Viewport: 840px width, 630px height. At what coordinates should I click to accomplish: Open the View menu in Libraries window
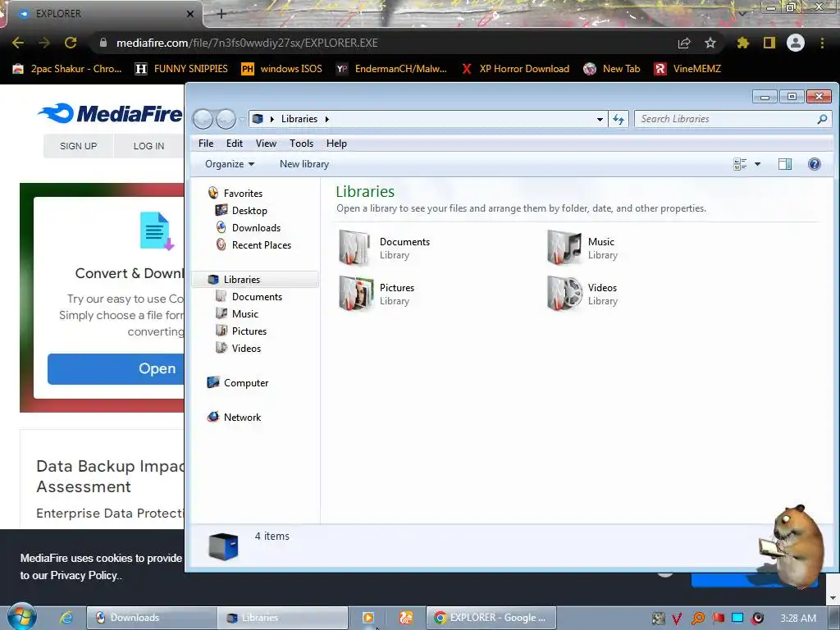(266, 144)
